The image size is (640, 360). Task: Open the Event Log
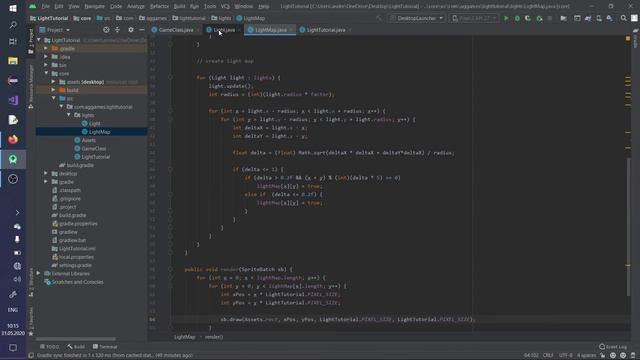613,347
